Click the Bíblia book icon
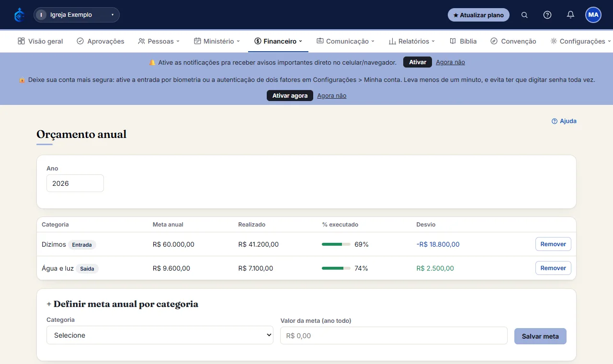This screenshot has height=364, width=613. [x=453, y=41]
